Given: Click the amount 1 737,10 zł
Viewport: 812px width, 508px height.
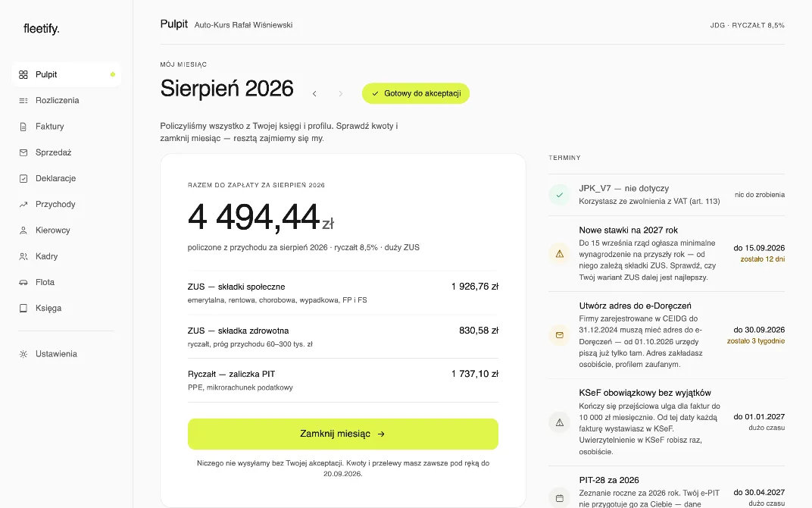Looking at the screenshot, I should pos(475,374).
